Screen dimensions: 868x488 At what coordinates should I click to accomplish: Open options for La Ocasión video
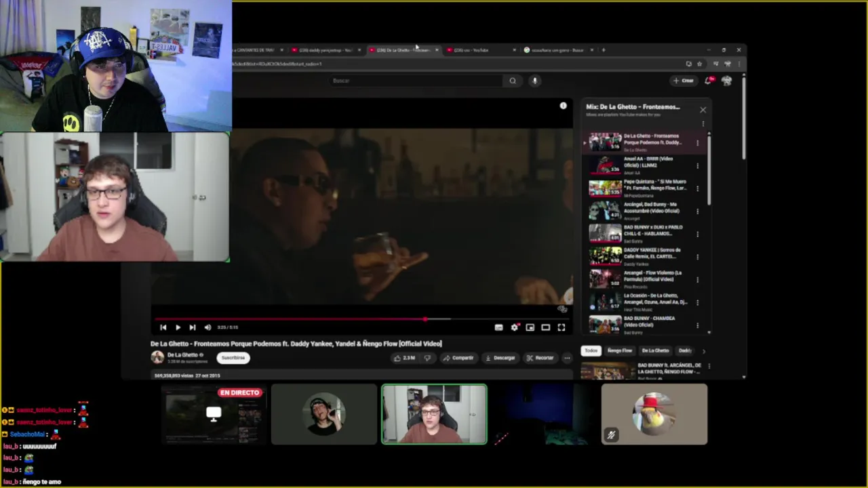point(697,302)
